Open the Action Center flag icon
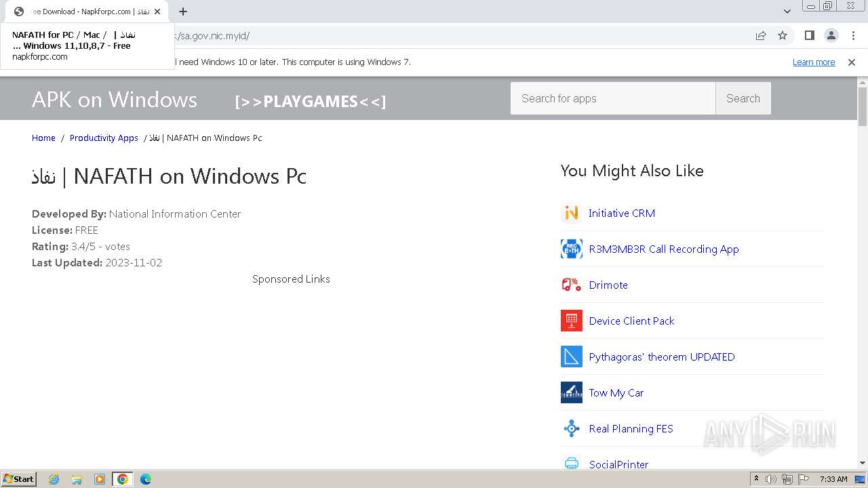The image size is (868, 488). [804, 479]
